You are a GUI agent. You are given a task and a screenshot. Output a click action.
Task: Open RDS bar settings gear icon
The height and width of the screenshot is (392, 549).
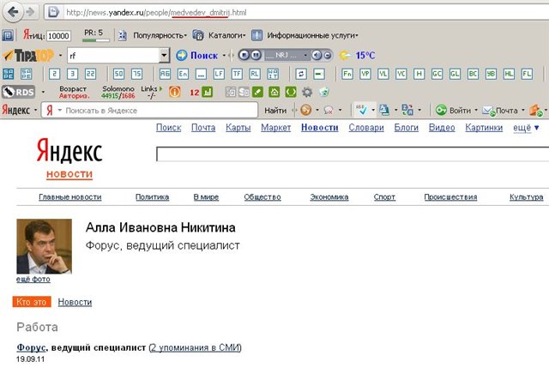[307, 92]
